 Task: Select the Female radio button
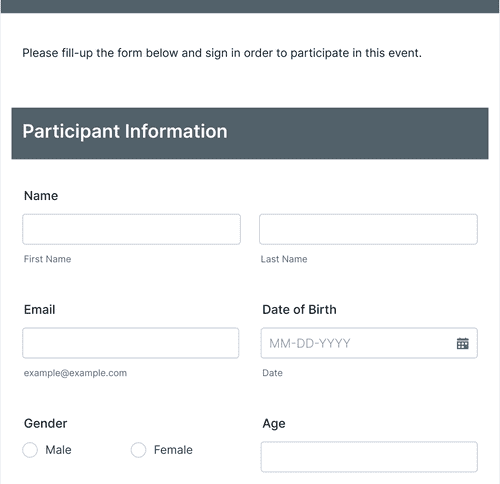[138, 450]
